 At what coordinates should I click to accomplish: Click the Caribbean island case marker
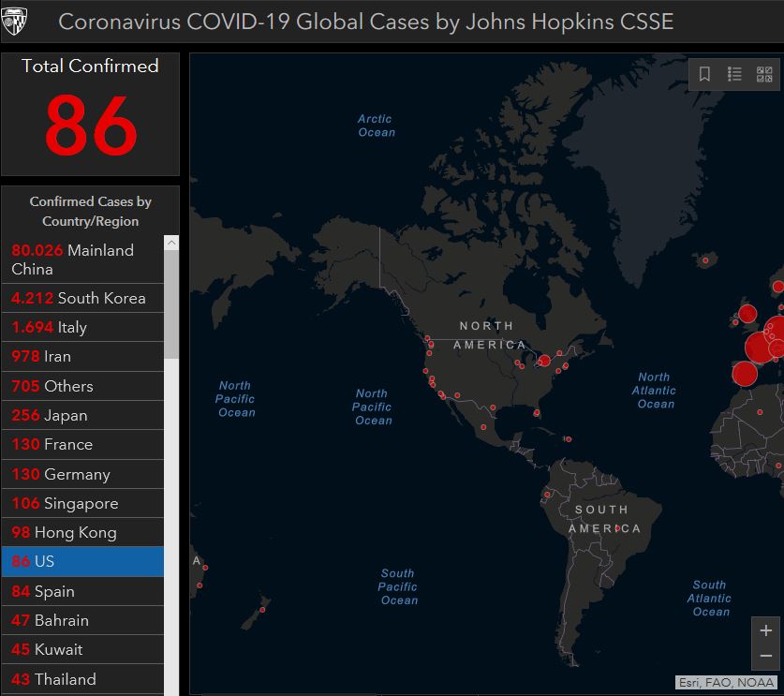point(568,439)
